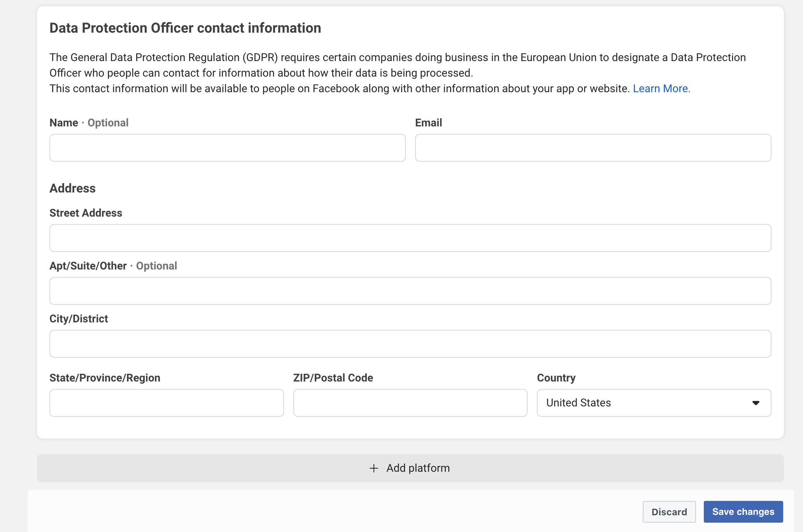The height and width of the screenshot is (532, 803).
Task: Click the Apt/Suite/Other label
Action: point(88,266)
